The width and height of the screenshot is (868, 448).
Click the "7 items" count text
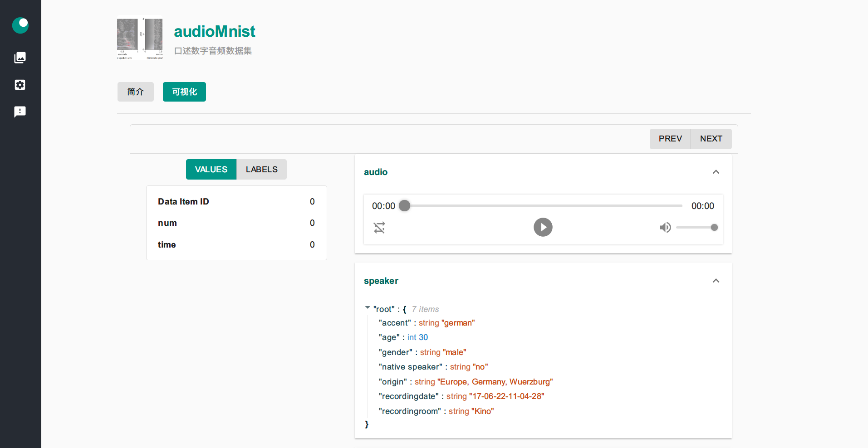[x=425, y=309]
